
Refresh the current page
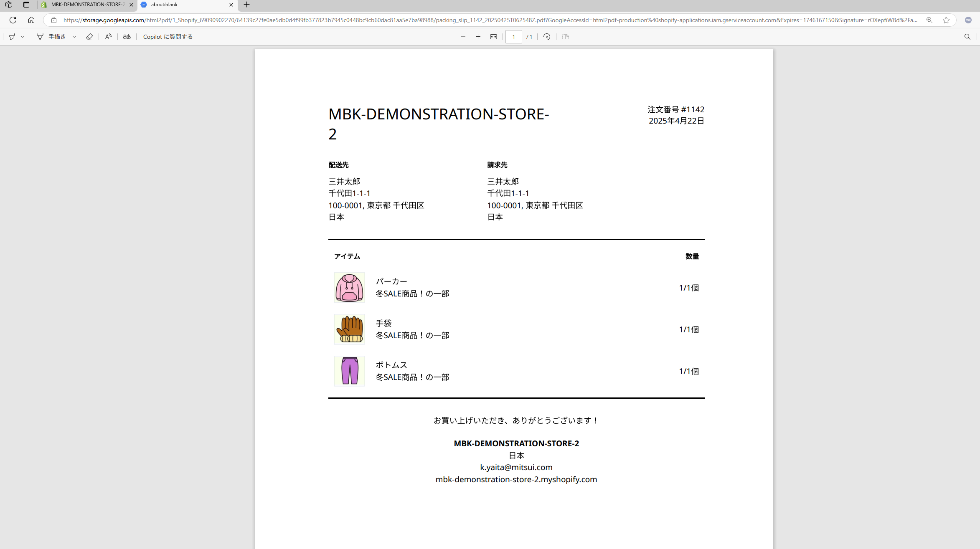pos(13,20)
